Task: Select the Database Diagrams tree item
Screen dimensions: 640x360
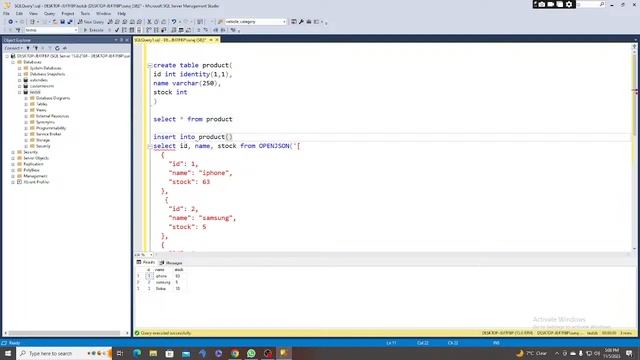Action: [x=53, y=98]
